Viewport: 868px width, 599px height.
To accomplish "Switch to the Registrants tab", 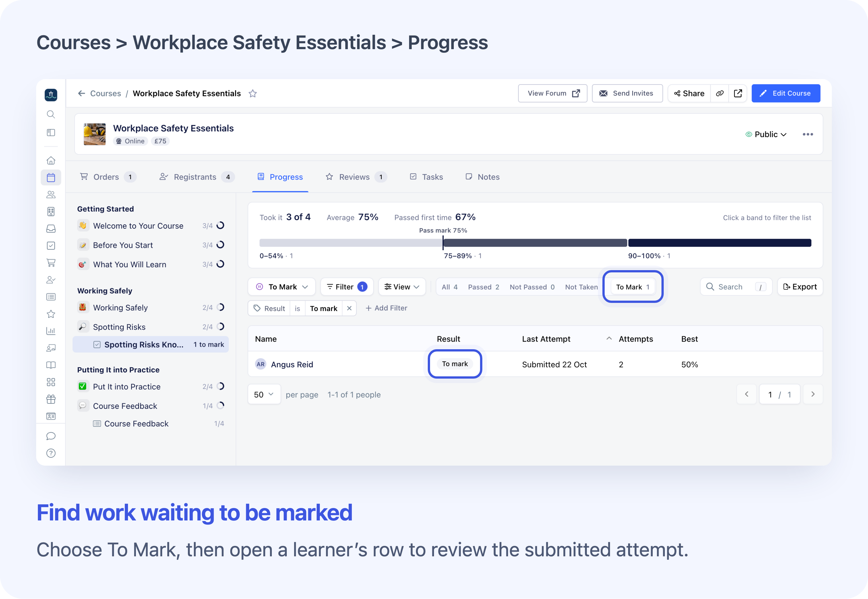I will click(x=197, y=177).
